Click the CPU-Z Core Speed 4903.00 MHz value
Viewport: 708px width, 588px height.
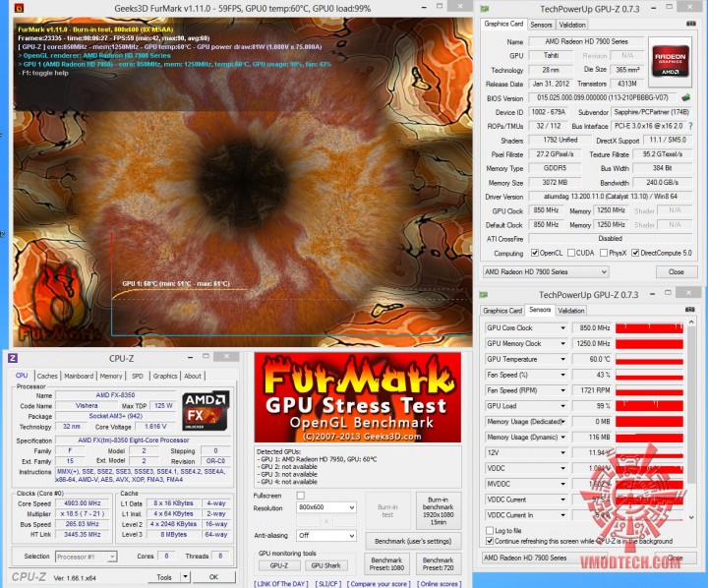[82, 503]
